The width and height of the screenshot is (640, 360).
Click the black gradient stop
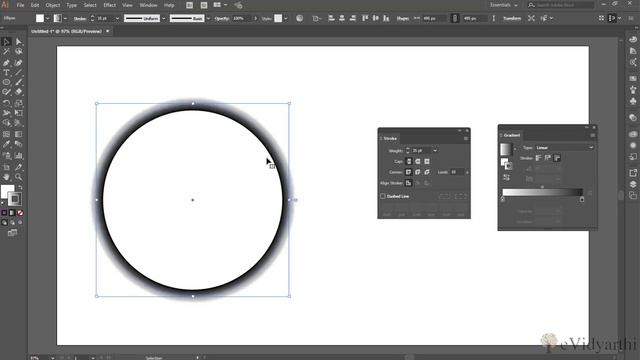[582, 199]
